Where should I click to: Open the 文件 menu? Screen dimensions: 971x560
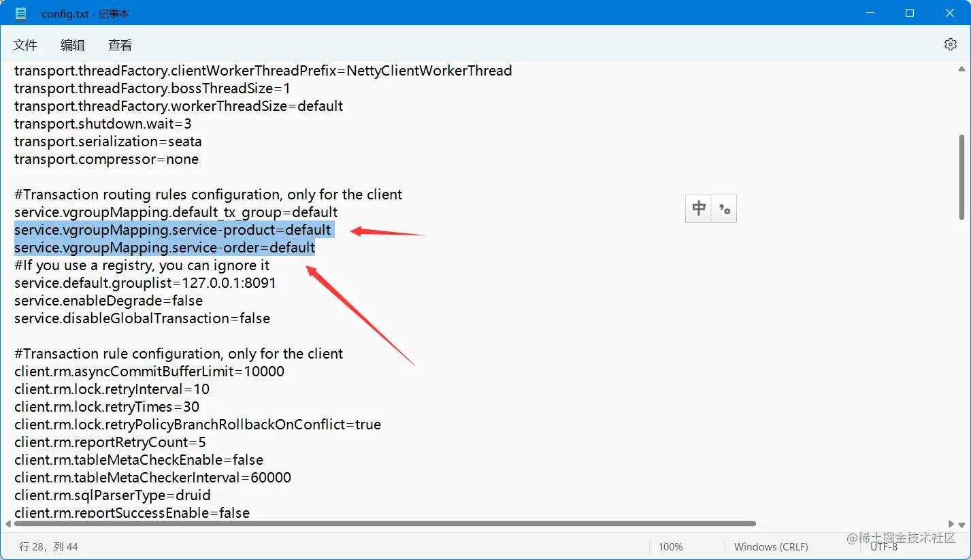tap(25, 45)
